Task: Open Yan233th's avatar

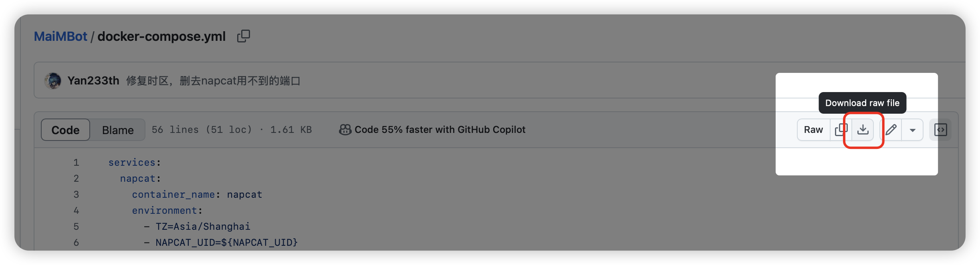Action: [x=53, y=81]
